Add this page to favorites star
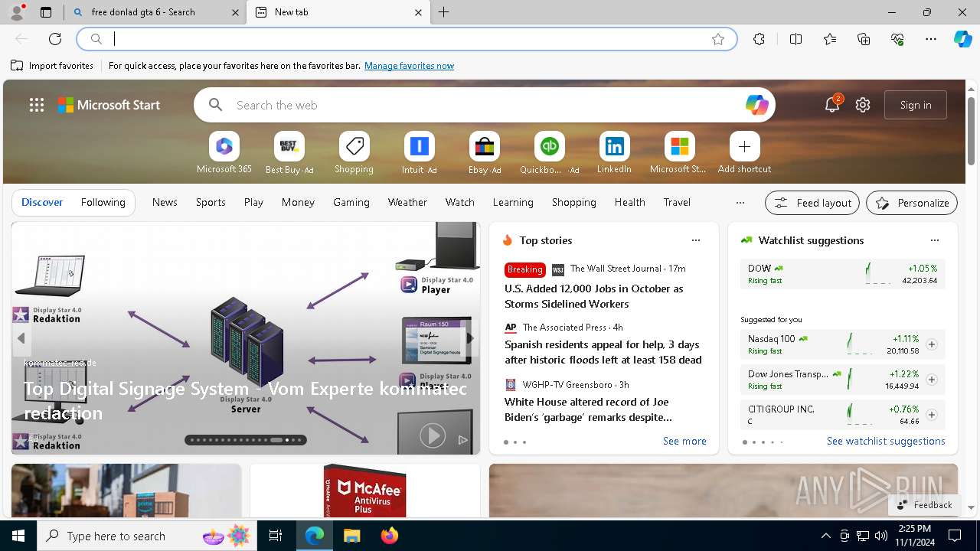Image resolution: width=980 pixels, height=551 pixels. coord(718,39)
